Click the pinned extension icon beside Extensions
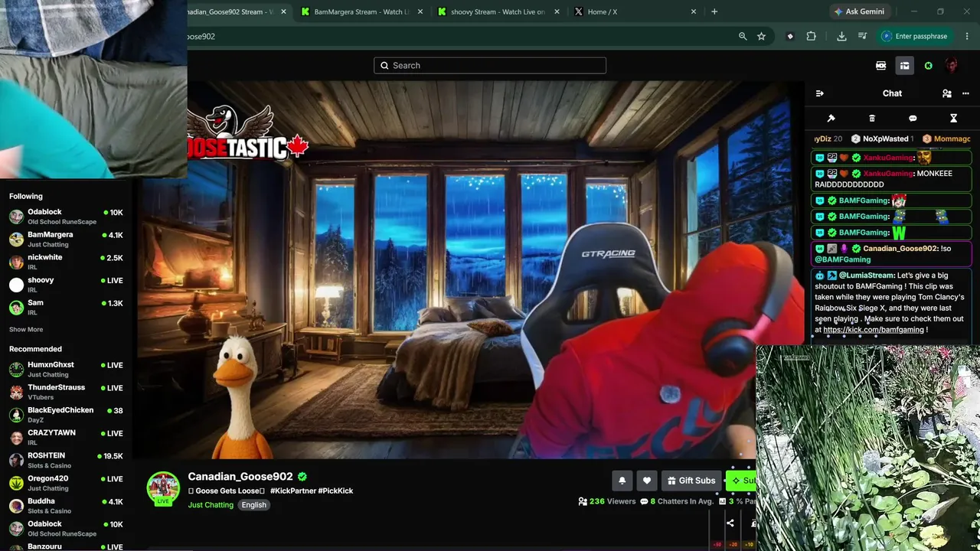This screenshot has width=980, height=551. [790, 36]
